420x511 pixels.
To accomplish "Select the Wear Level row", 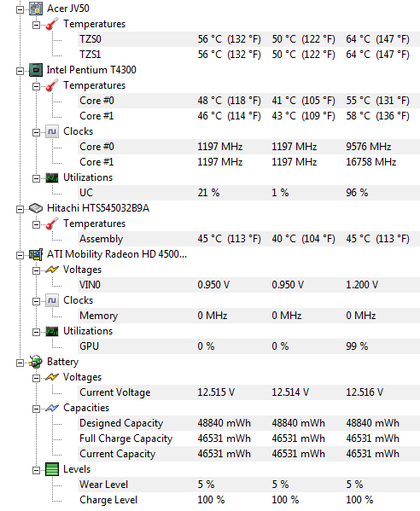I will (248, 485).
